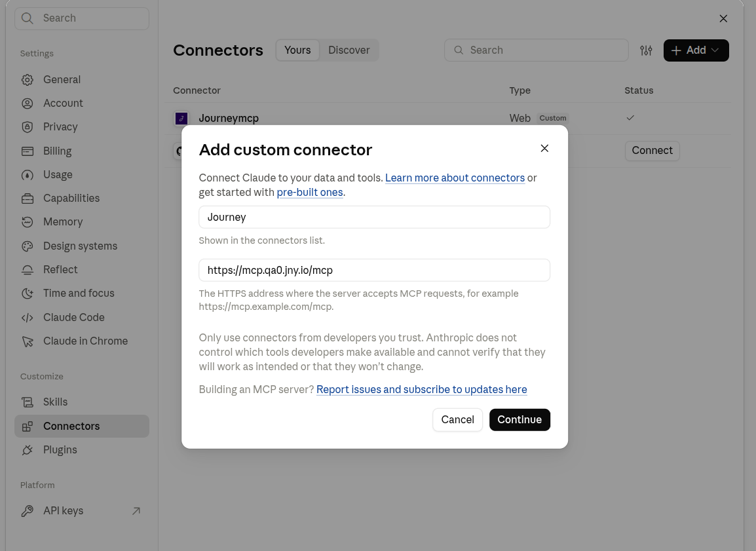Click the Skills scroll icon
Image resolution: width=756 pixels, height=551 pixels.
[28, 402]
